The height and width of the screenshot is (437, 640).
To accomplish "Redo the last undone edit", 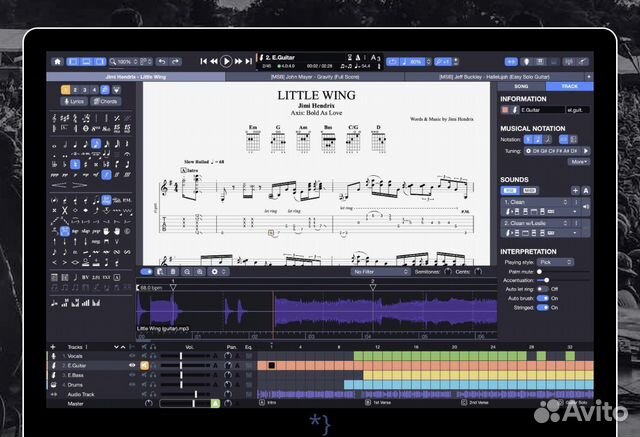I will pyautogui.click(x=176, y=62).
